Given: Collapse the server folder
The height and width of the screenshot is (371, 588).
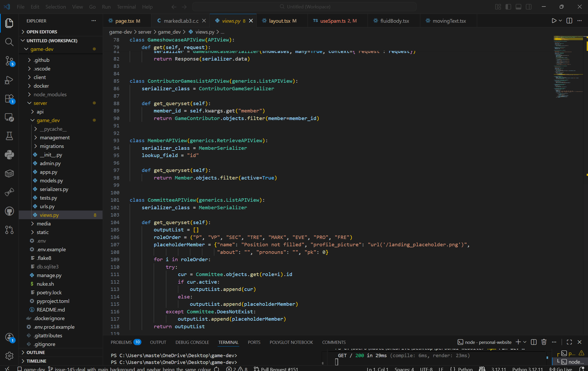Looking at the screenshot, I should pos(61,103).
